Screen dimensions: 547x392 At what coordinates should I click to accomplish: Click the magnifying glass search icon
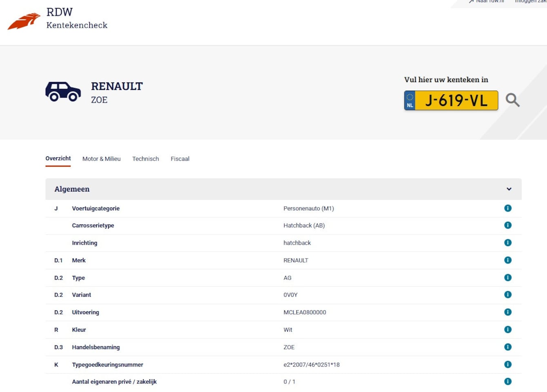pyautogui.click(x=512, y=100)
